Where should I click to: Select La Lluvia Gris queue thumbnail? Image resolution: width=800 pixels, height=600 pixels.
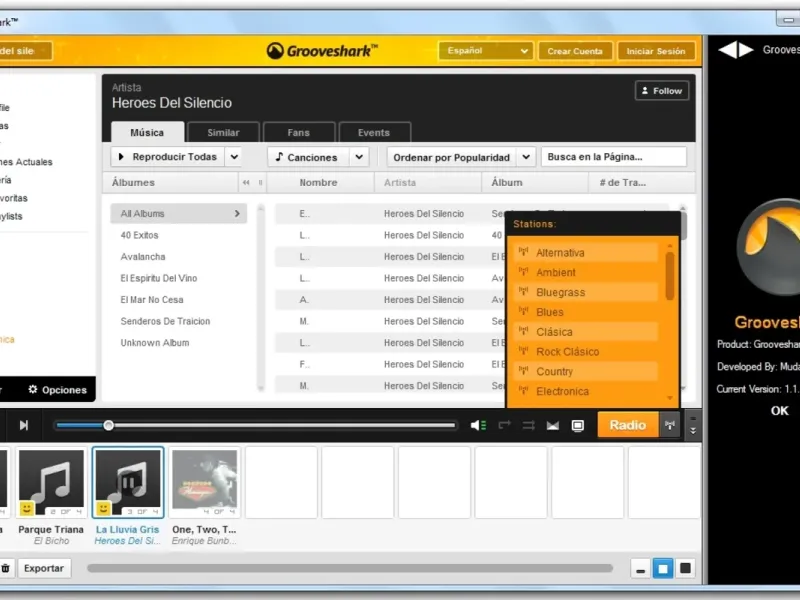128,483
